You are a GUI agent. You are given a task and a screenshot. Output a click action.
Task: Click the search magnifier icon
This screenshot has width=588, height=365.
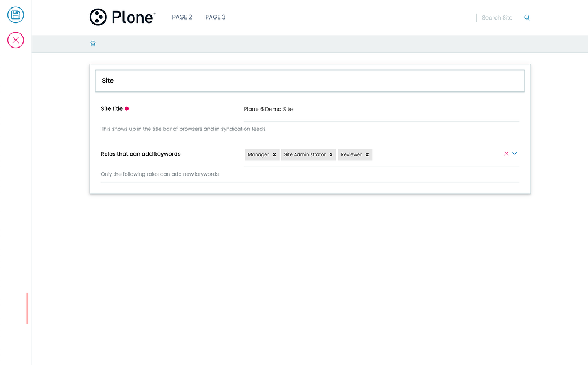point(527,17)
